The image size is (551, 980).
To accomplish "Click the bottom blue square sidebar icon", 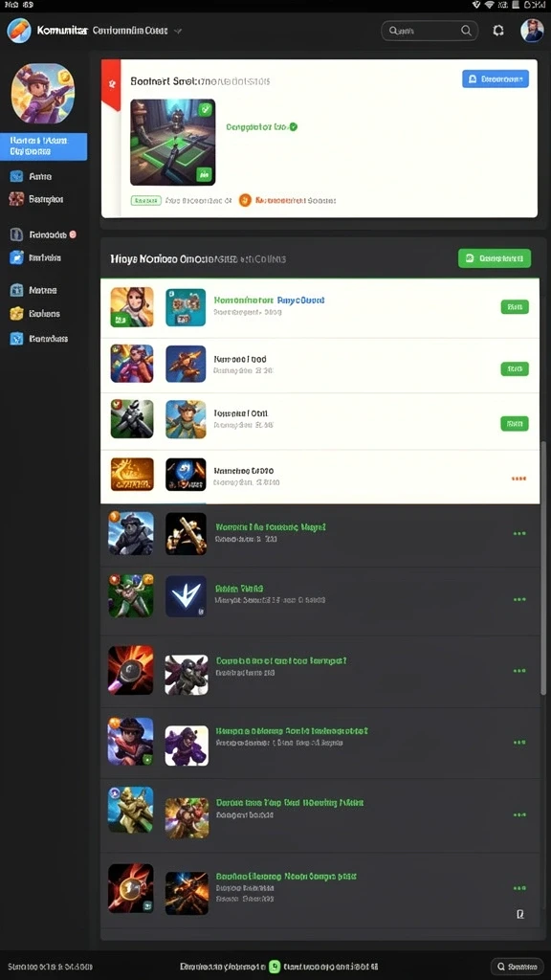I will [17, 339].
